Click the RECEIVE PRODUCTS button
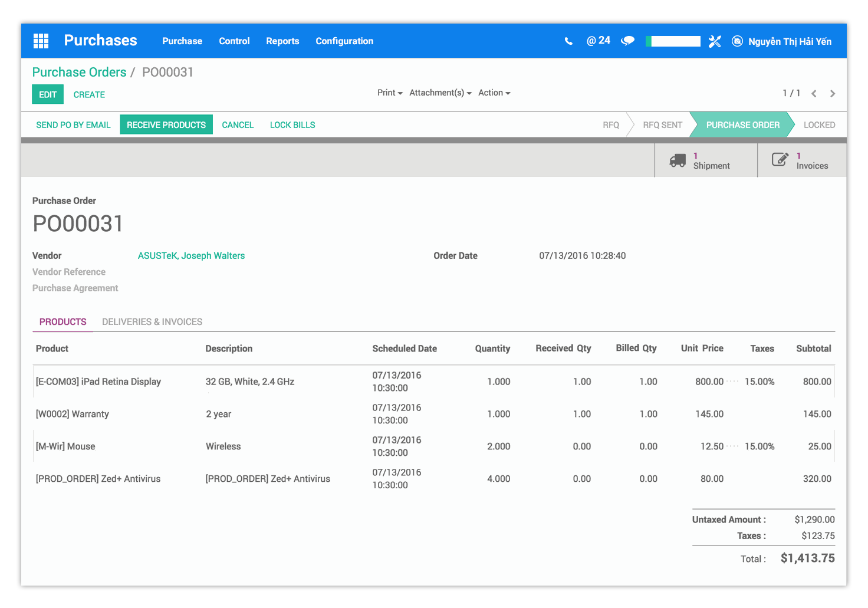Viewport: 868px width, 608px height. pos(166,124)
